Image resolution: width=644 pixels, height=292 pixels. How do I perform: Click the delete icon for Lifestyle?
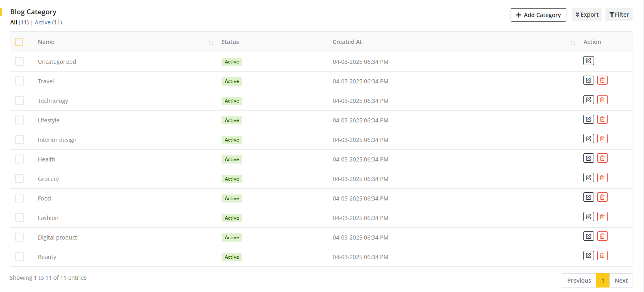point(602,119)
